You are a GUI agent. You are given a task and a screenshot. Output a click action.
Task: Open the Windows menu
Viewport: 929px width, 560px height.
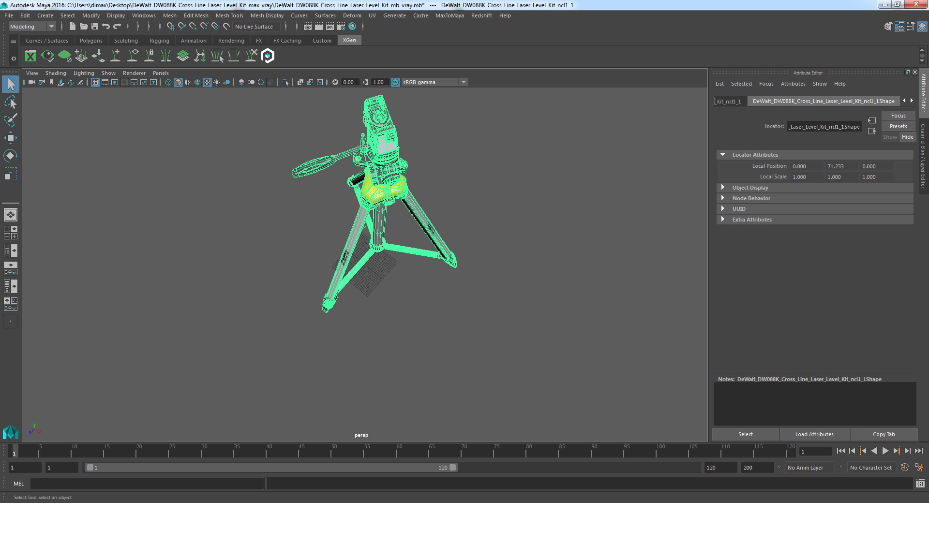pos(144,15)
